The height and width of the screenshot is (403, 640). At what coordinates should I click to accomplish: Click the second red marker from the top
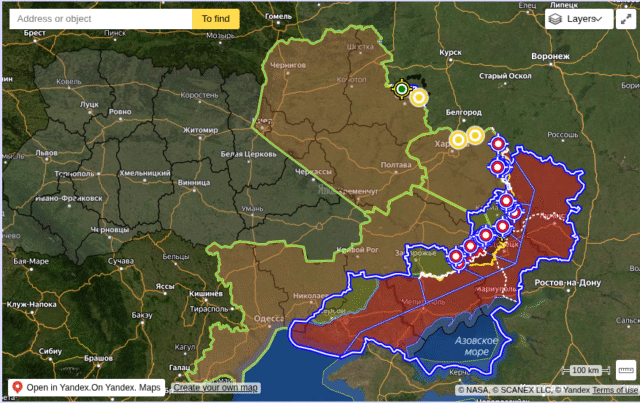click(497, 167)
